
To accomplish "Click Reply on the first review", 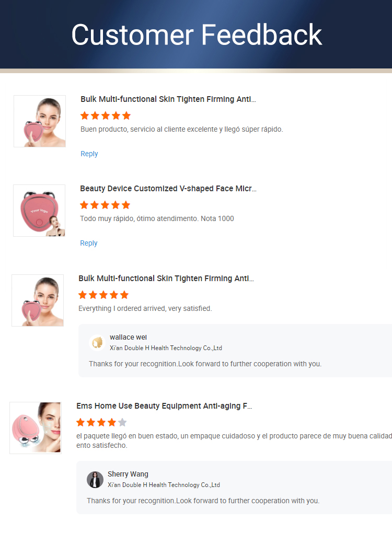I will point(89,154).
